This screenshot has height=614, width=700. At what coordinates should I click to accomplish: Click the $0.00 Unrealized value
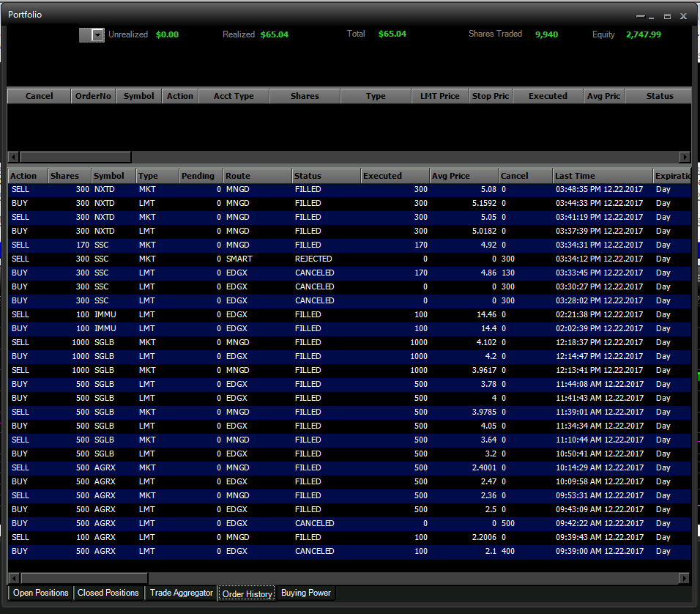tap(167, 34)
